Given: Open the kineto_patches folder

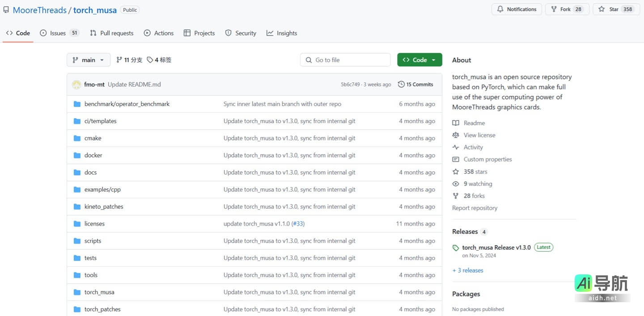Looking at the screenshot, I should tap(104, 207).
